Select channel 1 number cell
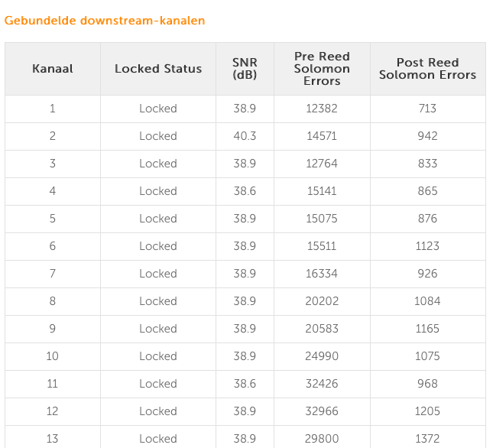This screenshot has height=448, width=493. pos(53,109)
